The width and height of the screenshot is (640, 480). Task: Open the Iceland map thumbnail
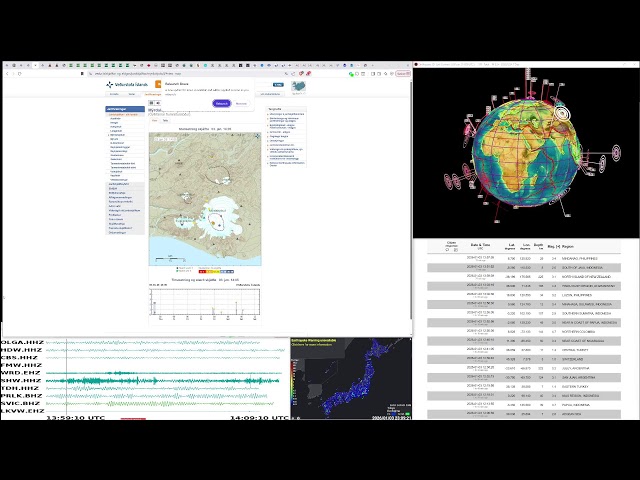[x=298, y=87]
